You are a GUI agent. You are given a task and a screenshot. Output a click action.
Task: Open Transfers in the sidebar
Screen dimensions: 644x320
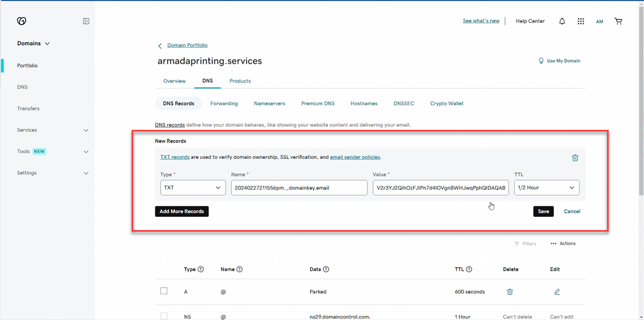coord(28,108)
